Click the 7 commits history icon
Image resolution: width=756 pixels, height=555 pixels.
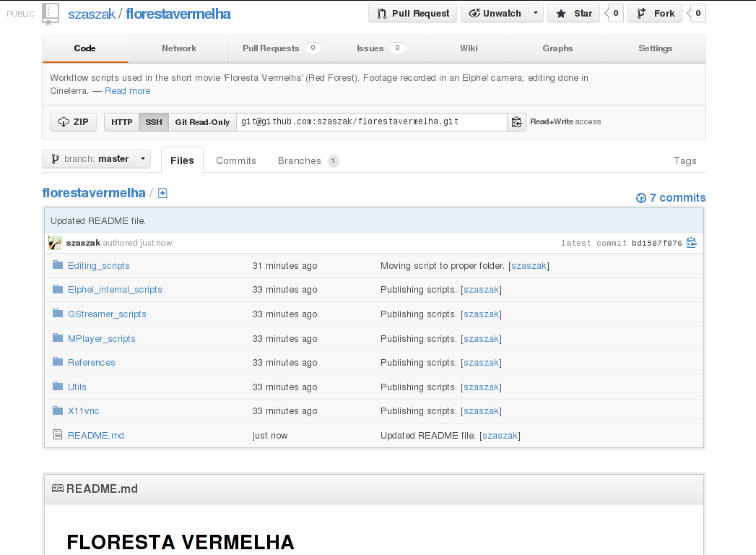pos(641,198)
